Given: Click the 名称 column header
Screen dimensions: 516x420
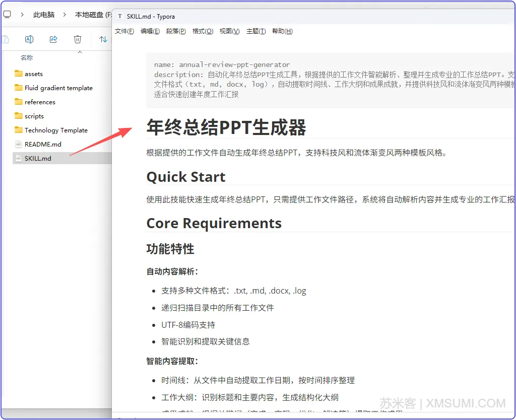Looking at the screenshot, I should tap(27, 57).
